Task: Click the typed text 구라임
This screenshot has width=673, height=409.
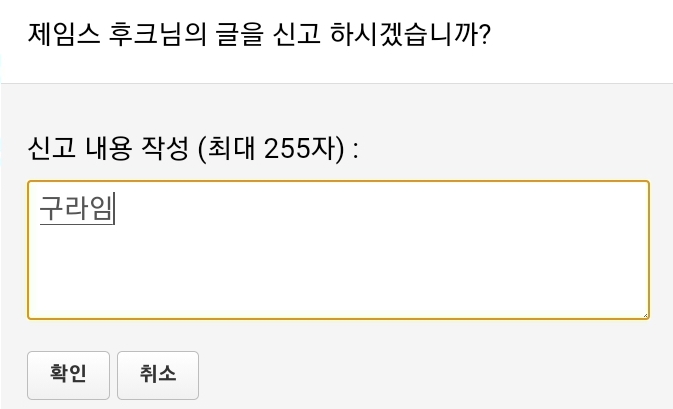Action: [76, 209]
